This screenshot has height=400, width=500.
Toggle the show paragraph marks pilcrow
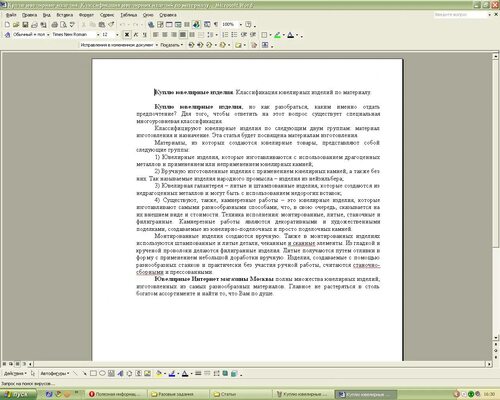tap(216, 25)
